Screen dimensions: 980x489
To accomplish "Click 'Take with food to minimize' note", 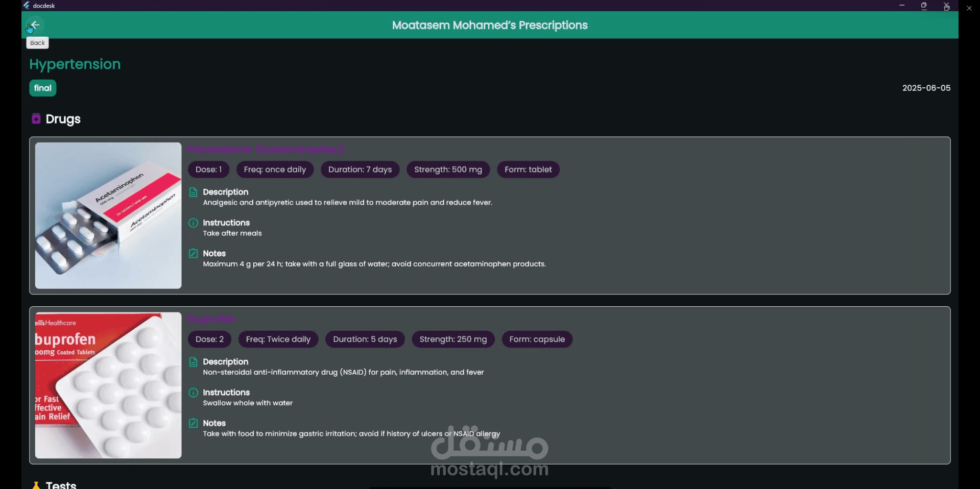I will pos(351,434).
